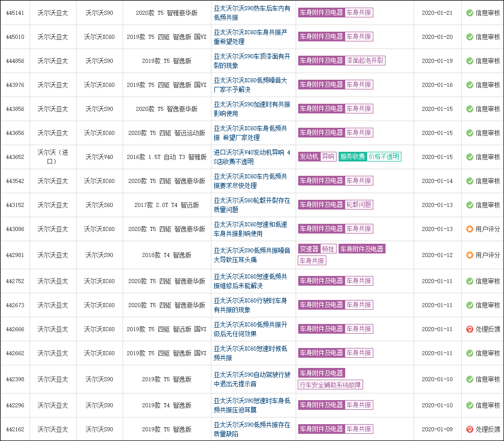Click '漆面起泡开裂' tag in row 444856

pos(365,60)
